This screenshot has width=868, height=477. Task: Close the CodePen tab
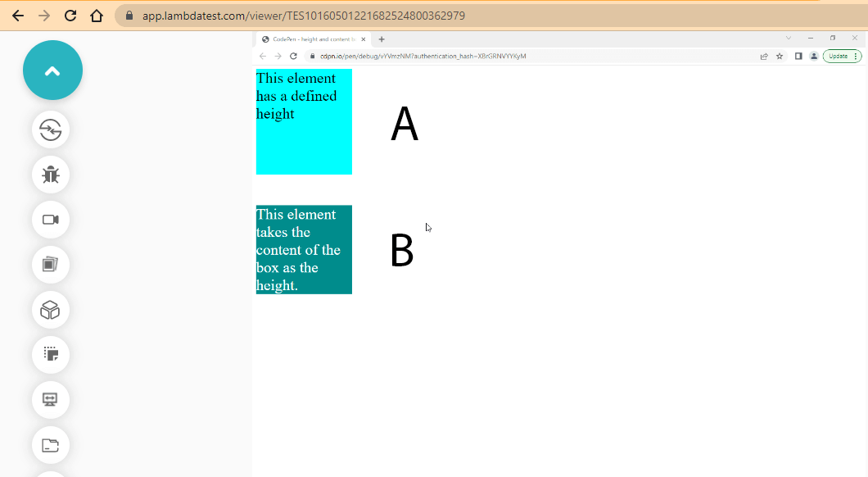click(363, 39)
